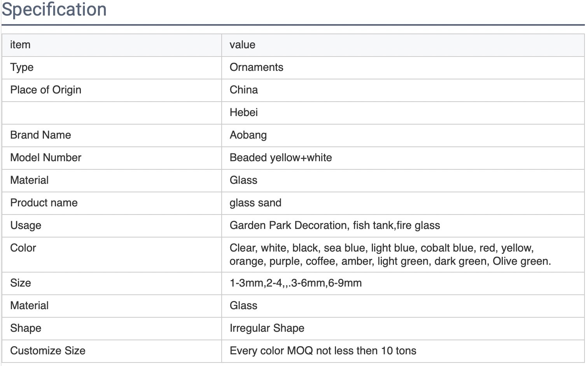Click the 'glass sand' product name value
The image size is (588, 366).
(255, 203)
